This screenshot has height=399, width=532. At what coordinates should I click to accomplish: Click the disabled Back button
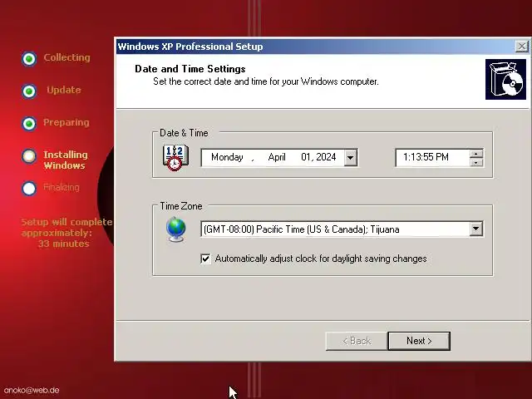click(x=357, y=341)
